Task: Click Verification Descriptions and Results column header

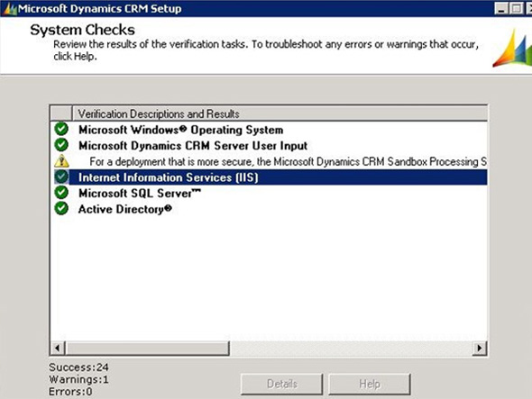Action: pos(280,113)
